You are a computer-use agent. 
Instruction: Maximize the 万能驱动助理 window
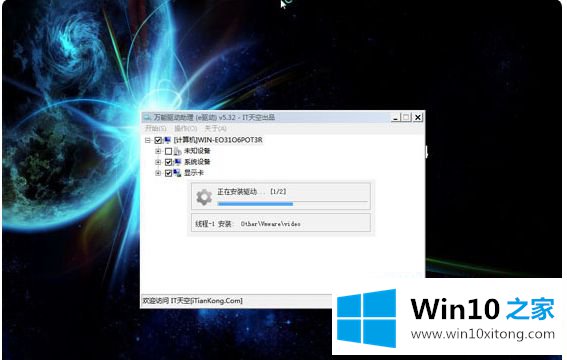tap(406, 117)
